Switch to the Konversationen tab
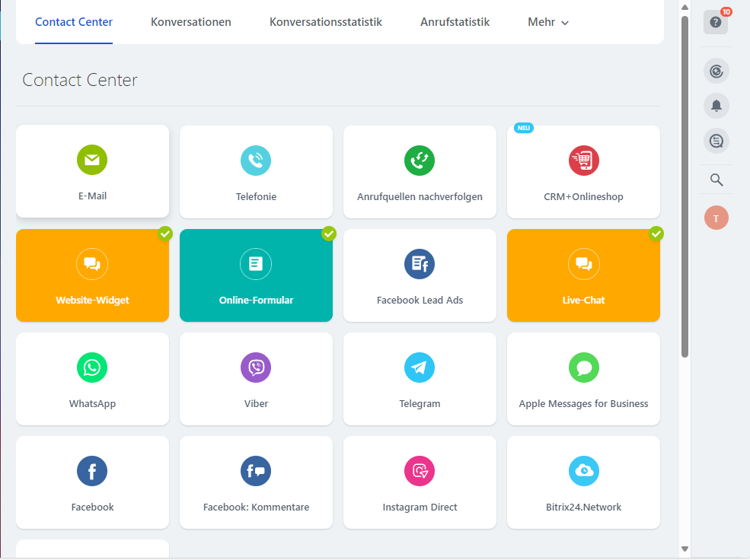This screenshot has width=750, height=560. [190, 22]
